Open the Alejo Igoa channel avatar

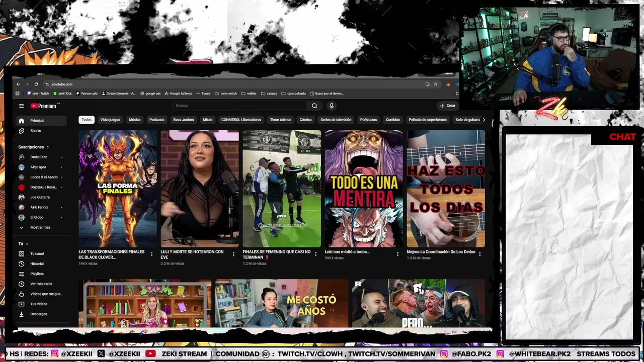(x=21, y=167)
